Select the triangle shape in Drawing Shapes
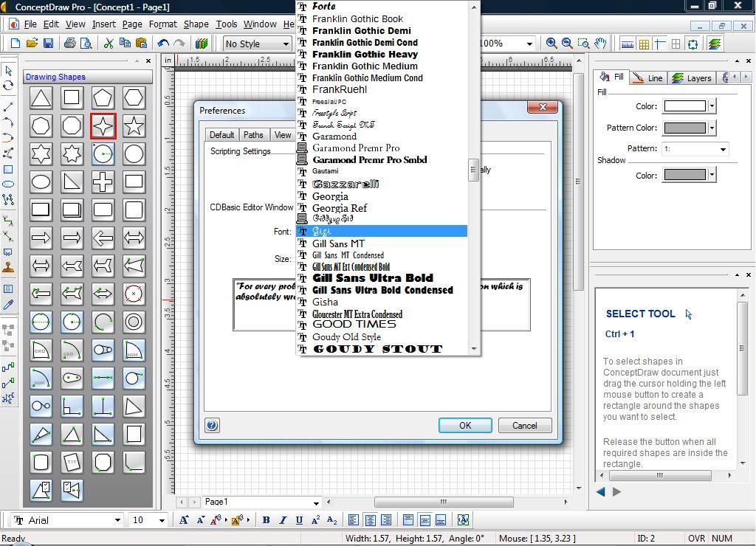 coord(41,98)
